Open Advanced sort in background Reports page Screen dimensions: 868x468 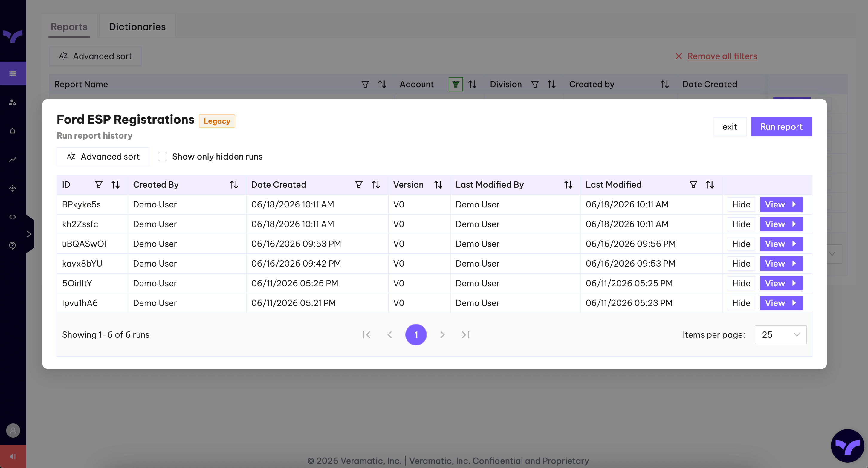(x=95, y=56)
